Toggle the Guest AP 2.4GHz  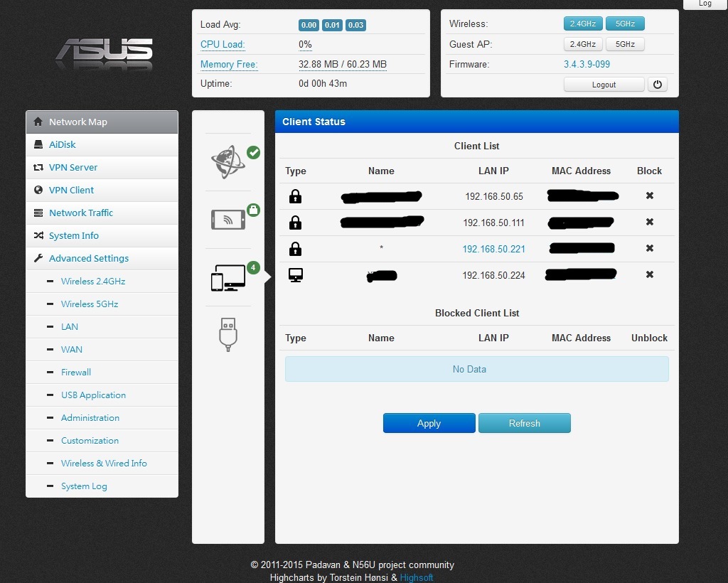[583, 44]
